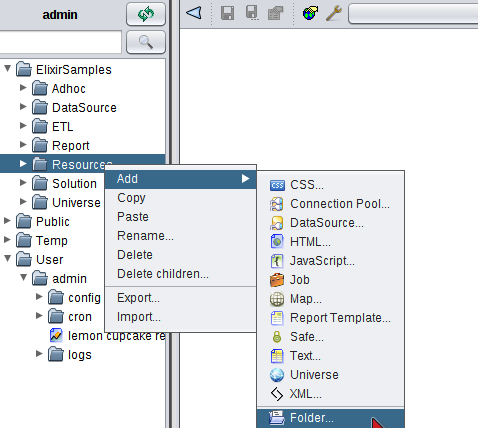Expand the ETL folder arrow

[x=23, y=126]
